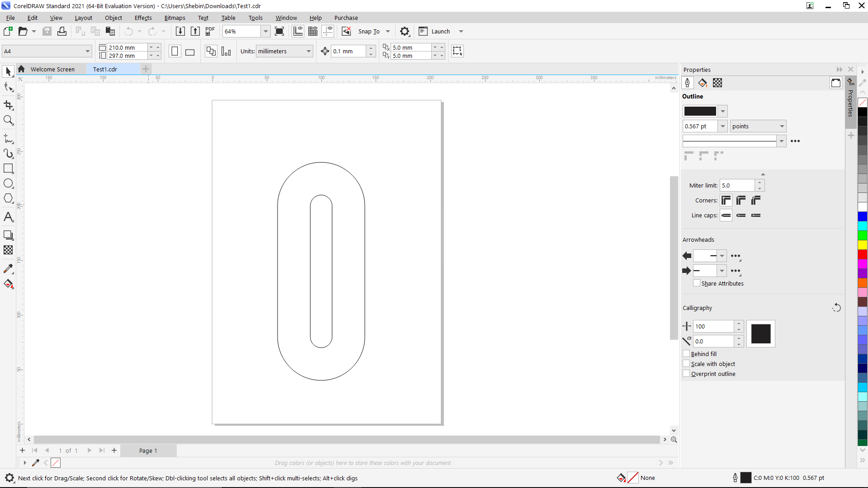Image resolution: width=868 pixels, height=488 pixels.
Task: Select the Fill tool
Action: pos(9,284)
